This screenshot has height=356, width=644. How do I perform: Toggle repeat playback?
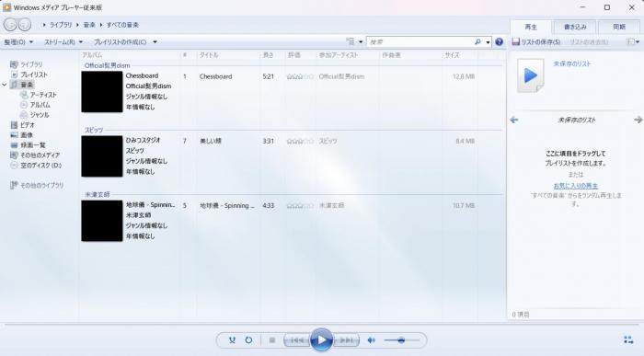248,340
